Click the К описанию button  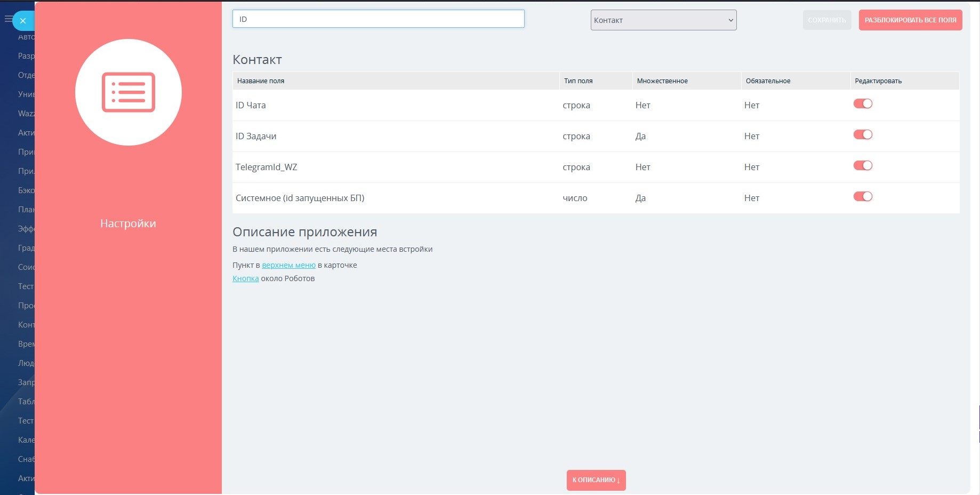pos(596,480)
